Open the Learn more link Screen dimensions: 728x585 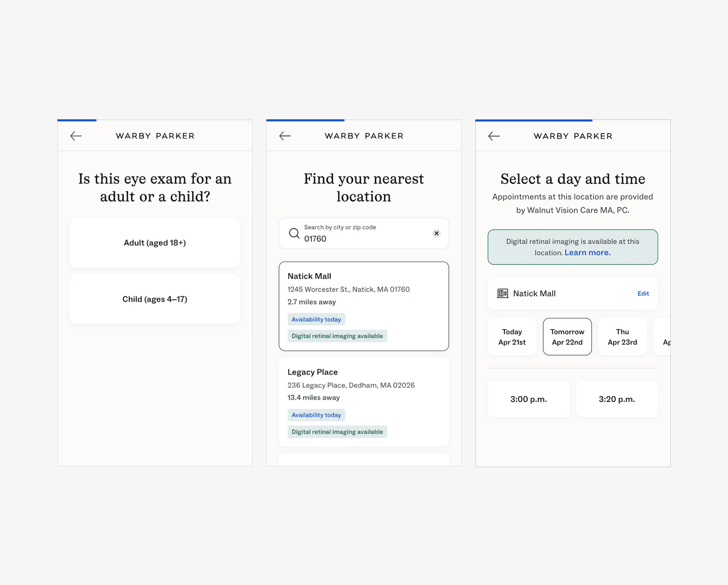point(587,253)
